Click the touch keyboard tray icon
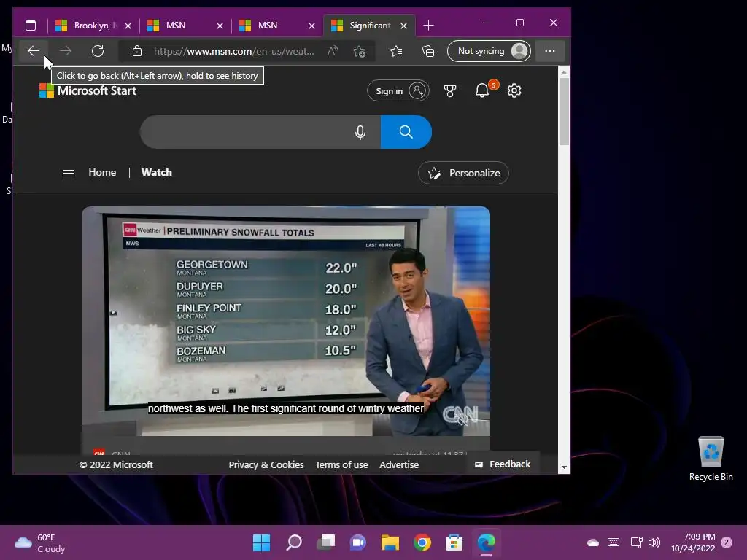747x560 pixels. tap(614, 542)
